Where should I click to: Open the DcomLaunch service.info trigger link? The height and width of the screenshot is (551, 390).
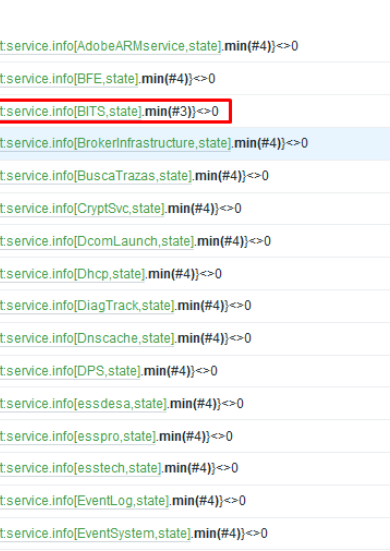pos(97,241)
